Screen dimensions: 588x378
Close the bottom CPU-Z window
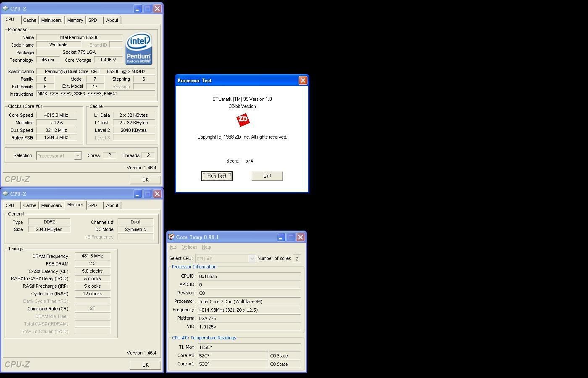pos(157,194)
